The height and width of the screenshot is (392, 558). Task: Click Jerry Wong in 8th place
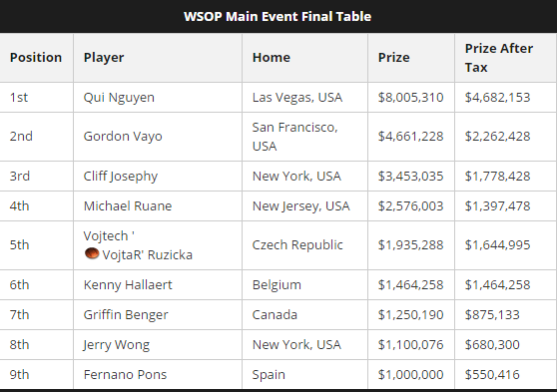[117, 345]
